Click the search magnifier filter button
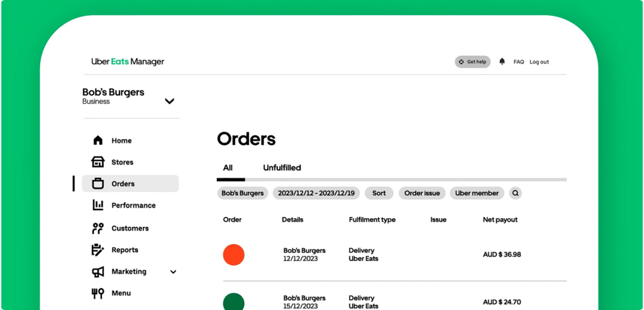This screenshot has height=310, width=644. pos(516,193)
